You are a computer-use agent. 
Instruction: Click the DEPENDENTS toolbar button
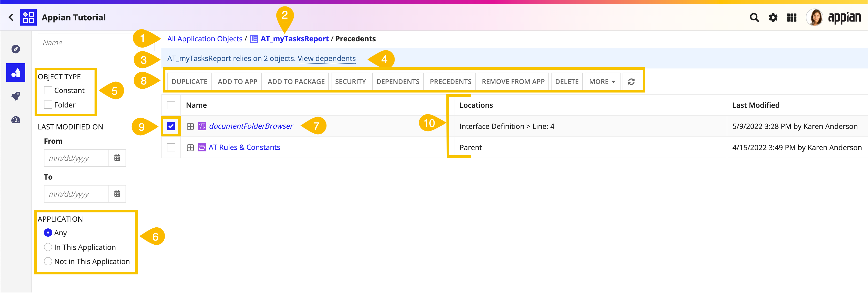398,82
